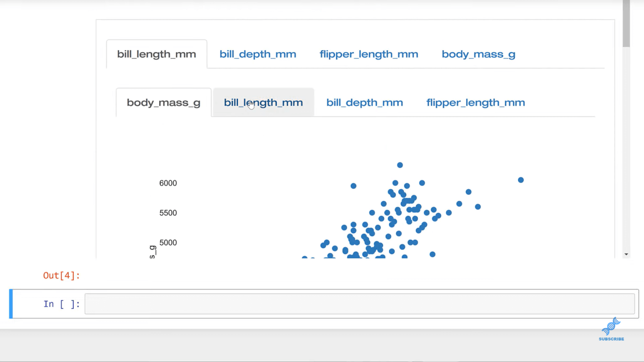
Task: Open the inner bill_length_mm tab
Action: [263, 102]
